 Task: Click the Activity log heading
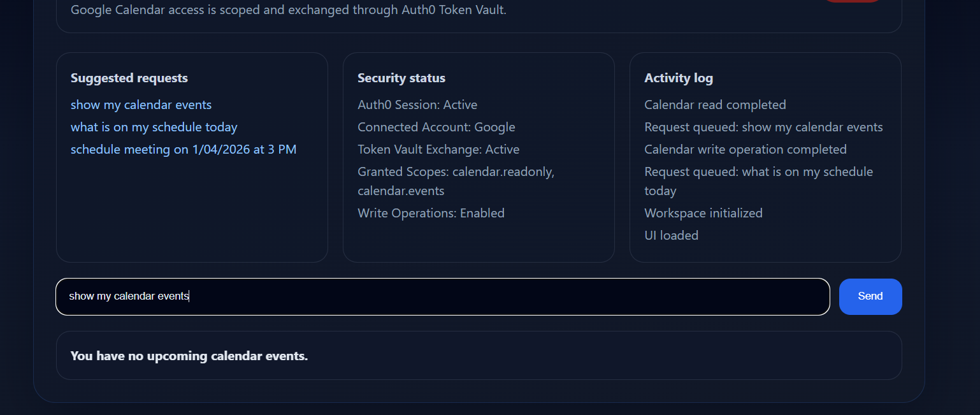679,78
